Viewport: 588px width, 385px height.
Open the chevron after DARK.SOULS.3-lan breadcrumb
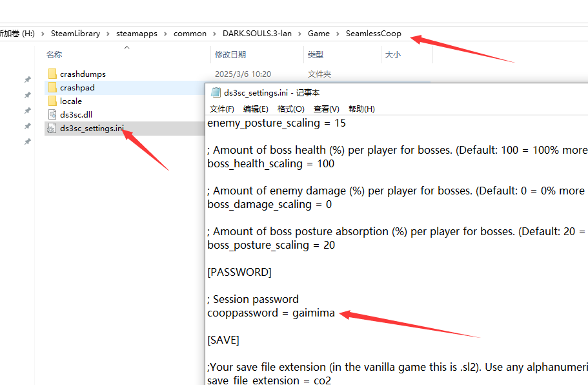click(x=300, y=34)
